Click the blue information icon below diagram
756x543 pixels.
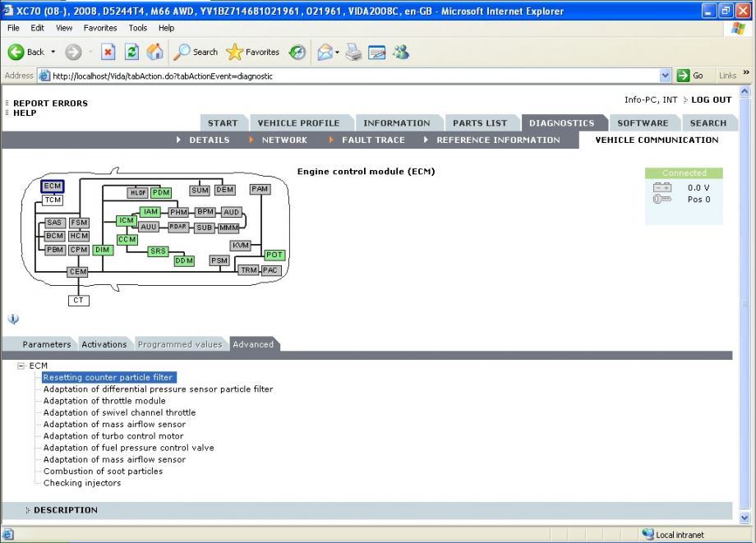tap(13, 319)
